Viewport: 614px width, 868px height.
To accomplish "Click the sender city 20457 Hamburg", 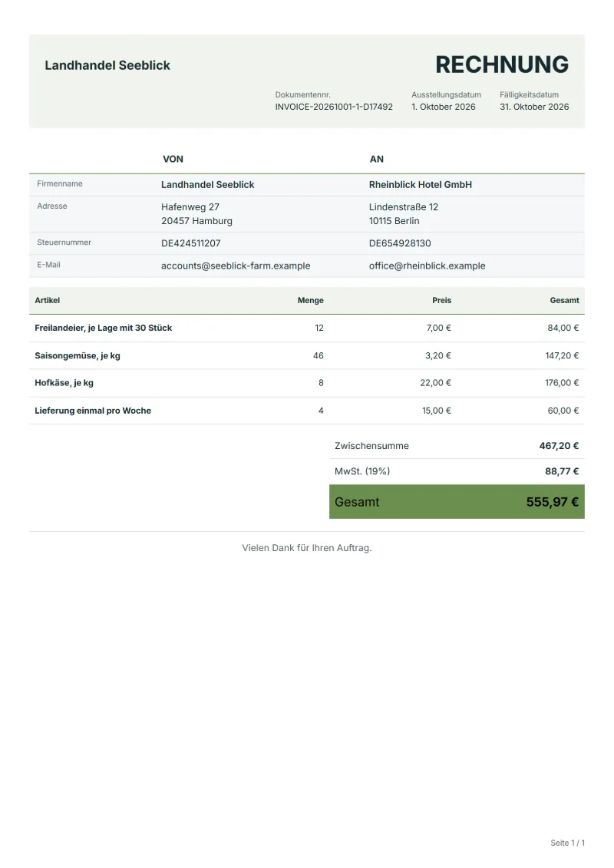I will (196, 221).
